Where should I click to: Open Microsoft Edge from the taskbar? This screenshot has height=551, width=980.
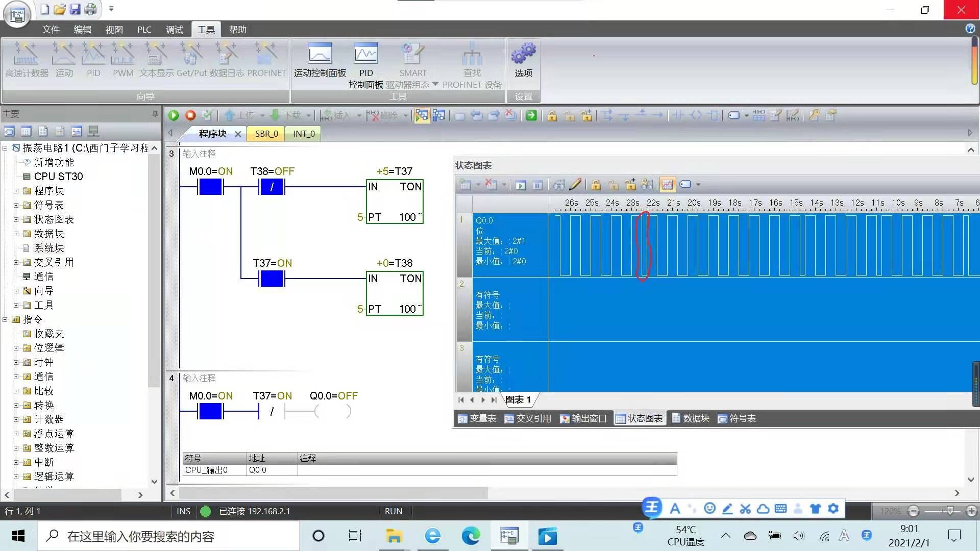[x=471, y=536]
